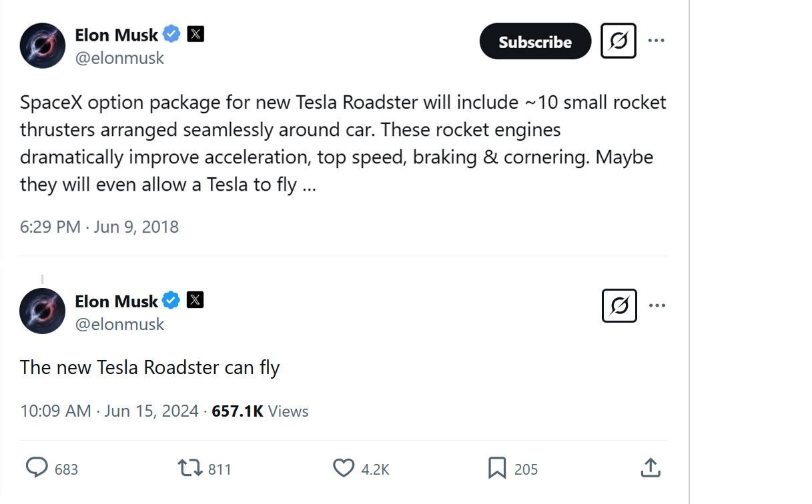Click X affiliation badge on second tweet

195,301
